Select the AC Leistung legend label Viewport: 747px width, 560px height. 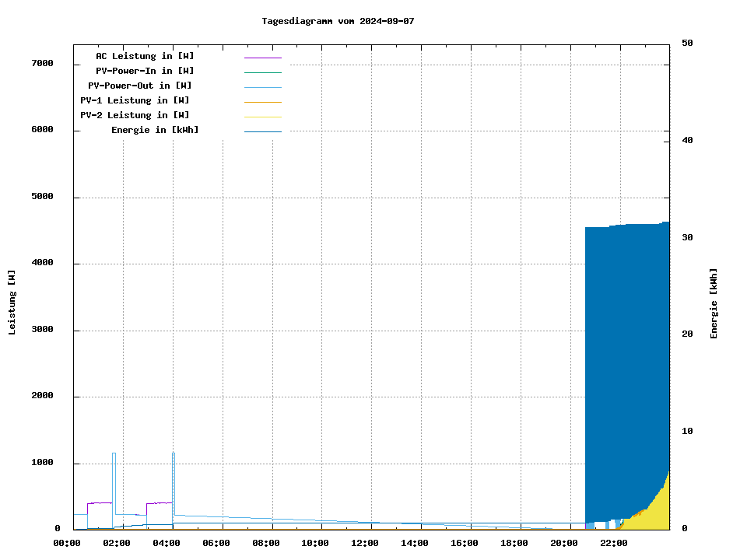(145, 56)
